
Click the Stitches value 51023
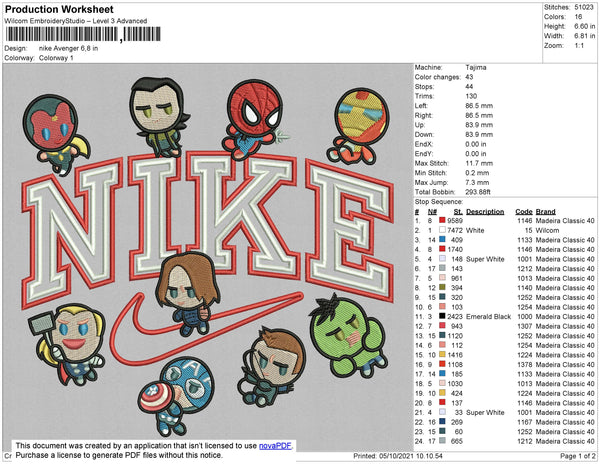click(x=584, y=7)
